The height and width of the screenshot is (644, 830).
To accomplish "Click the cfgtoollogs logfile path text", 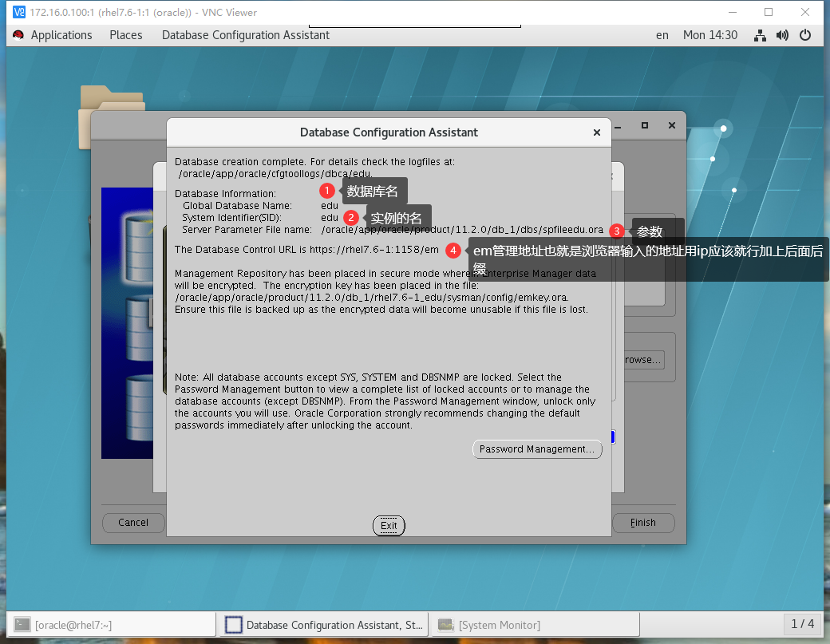I will click(275, 173).
